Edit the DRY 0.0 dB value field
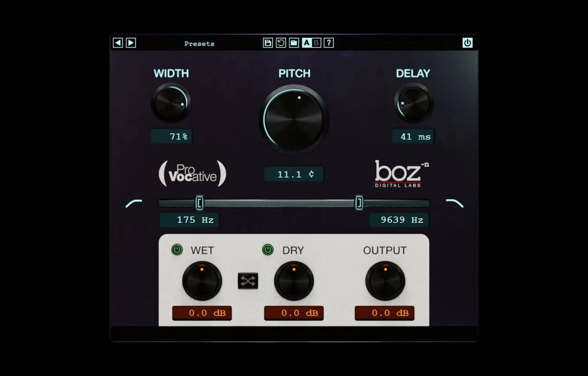The height and width of the screenshot is (376, 588). pos(294,313)
